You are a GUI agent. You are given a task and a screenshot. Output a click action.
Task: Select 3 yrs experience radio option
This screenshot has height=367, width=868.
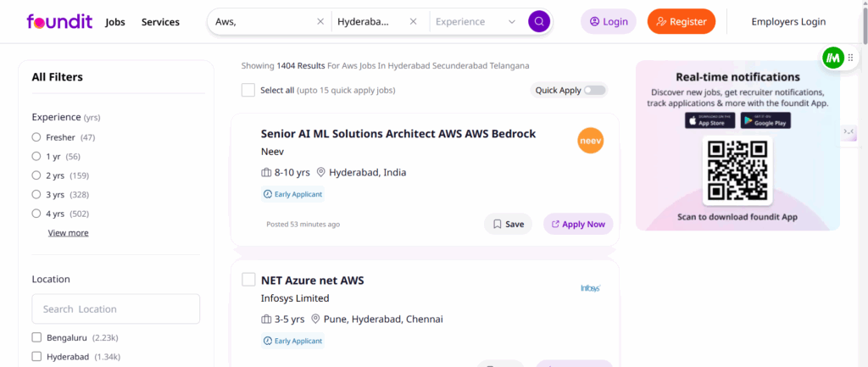coord(36,195)
